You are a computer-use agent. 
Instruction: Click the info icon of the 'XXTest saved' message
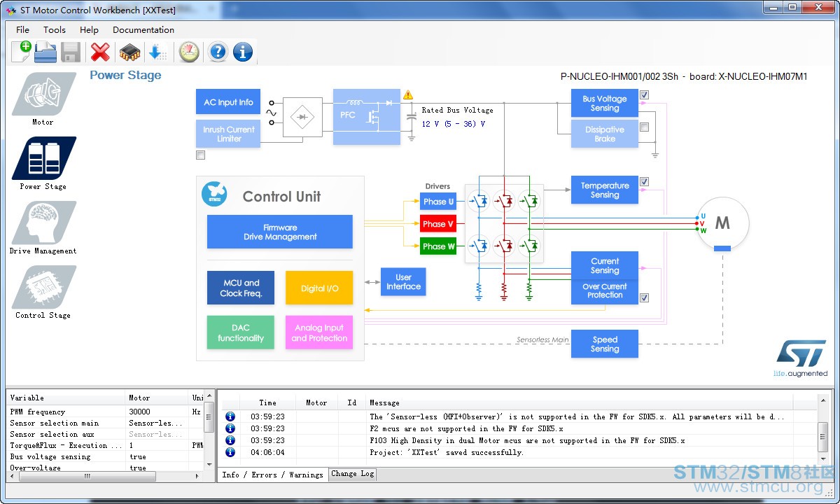[x=230, y=452]
